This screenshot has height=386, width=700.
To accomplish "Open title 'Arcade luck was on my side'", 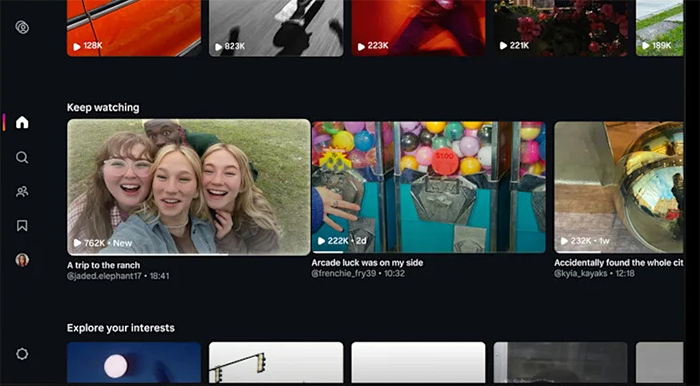I will [x=367, y=263].
